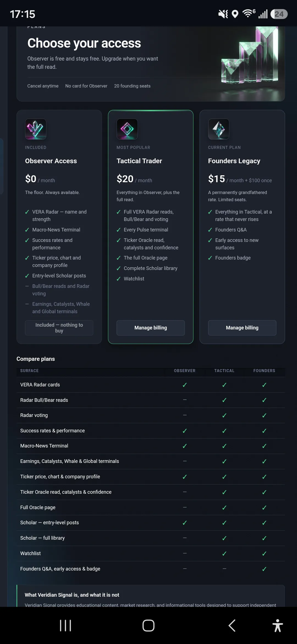Tap 'Earnings, Catalysts, Whale & Global terminals' row
The image size is (297, 644).
(x=151, y=462)
